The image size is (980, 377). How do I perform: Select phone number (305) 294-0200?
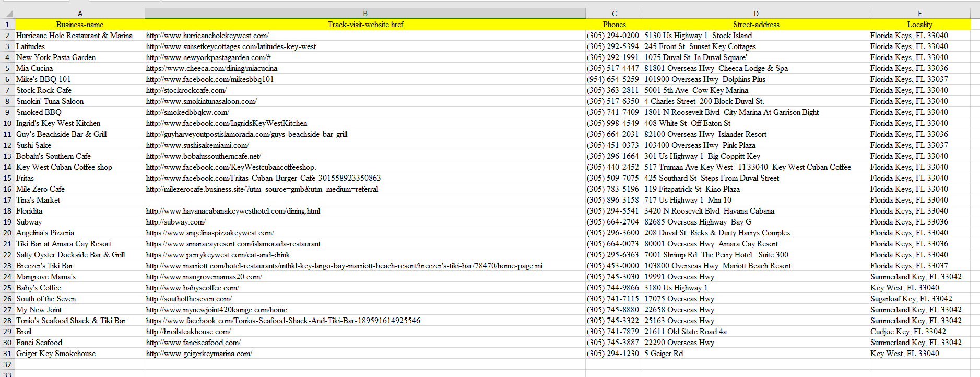pyautogui.click(x=614, y=36)
